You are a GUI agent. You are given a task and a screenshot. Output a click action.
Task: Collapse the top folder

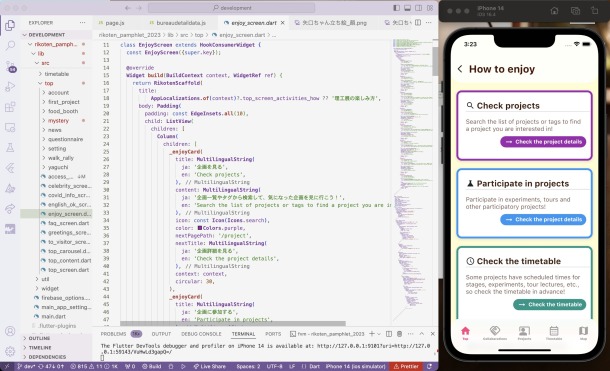(48, 83)
